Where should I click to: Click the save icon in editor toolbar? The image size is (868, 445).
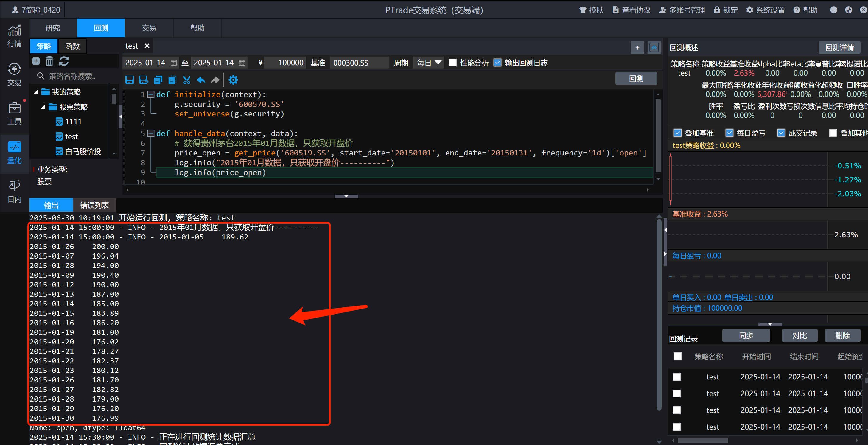(x=129, y=80)
